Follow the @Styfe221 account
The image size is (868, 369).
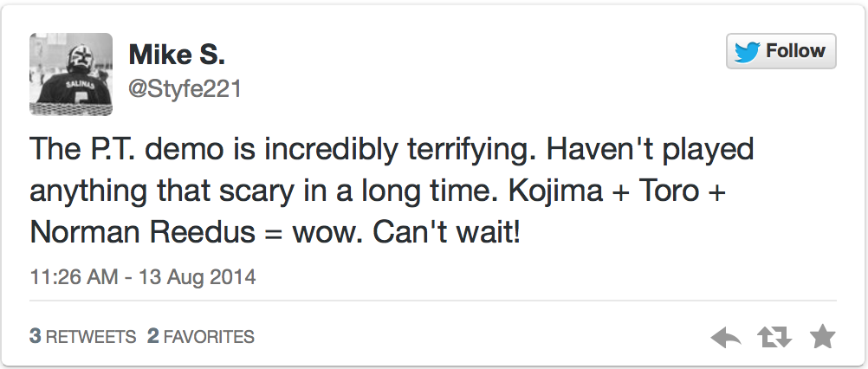[781, 52]
